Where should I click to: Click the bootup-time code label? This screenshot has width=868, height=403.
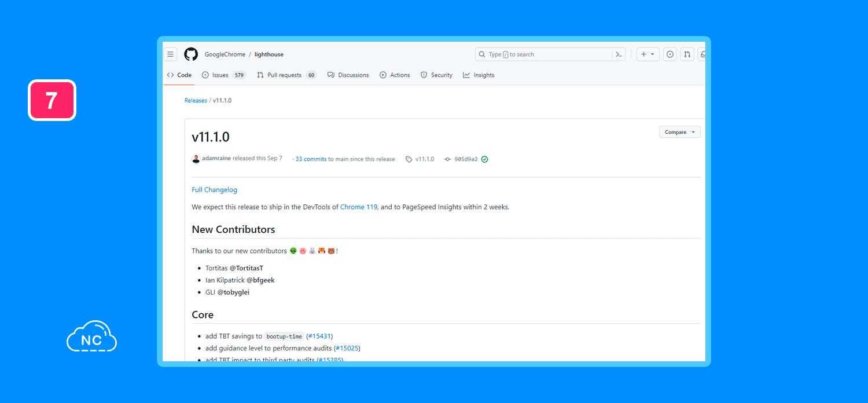[x=284, y=336]
